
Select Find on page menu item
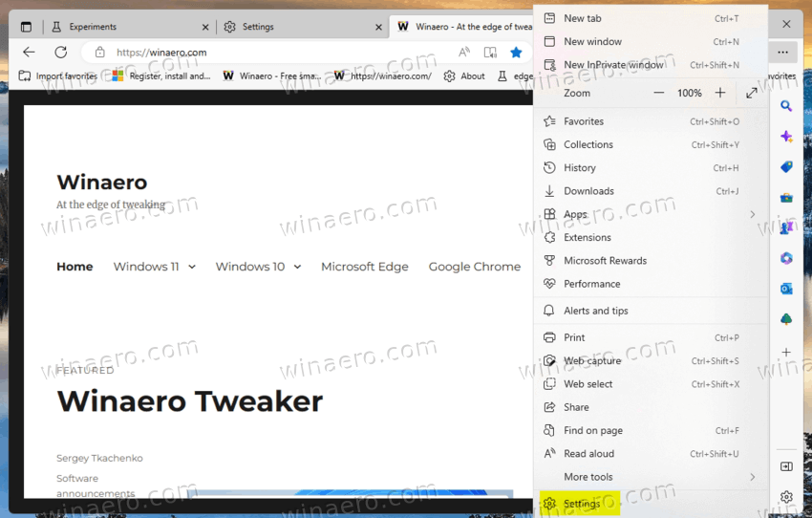pyautogui.click(x=651, y=430)
